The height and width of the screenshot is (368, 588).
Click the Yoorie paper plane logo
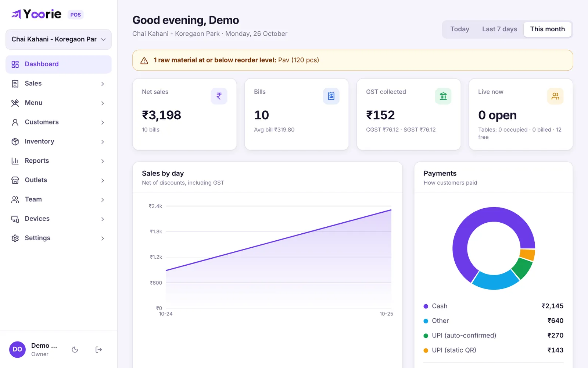(x=16, y=14)
